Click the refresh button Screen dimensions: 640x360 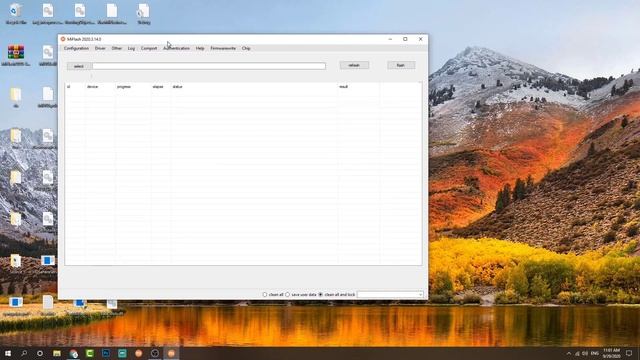coord(354,65)
